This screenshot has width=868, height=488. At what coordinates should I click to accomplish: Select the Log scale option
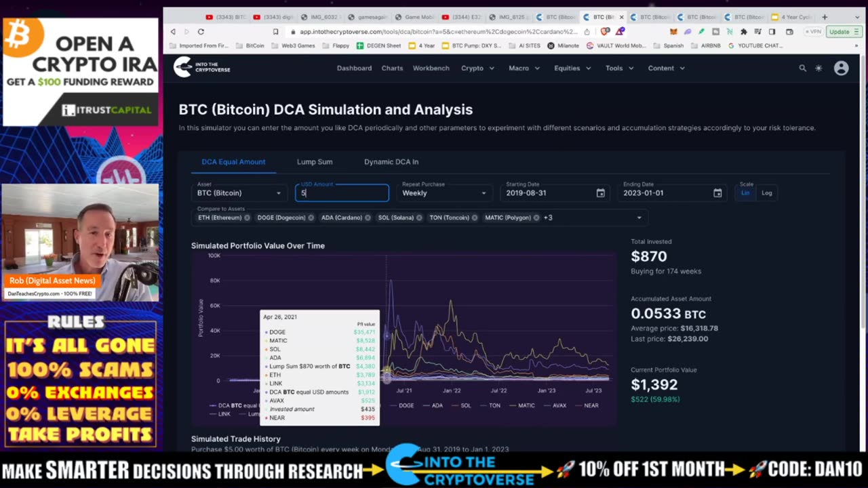pyautogui.click(x=767, y=193)
